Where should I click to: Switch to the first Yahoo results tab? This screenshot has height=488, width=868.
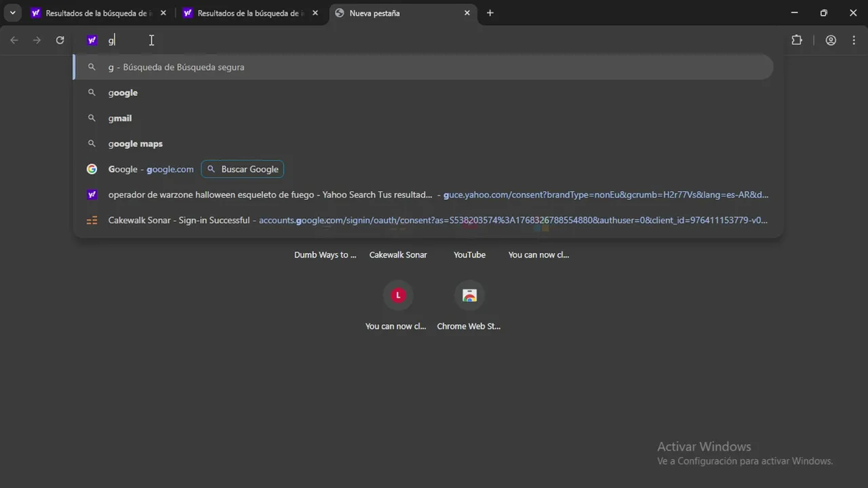tap(98, 13)
